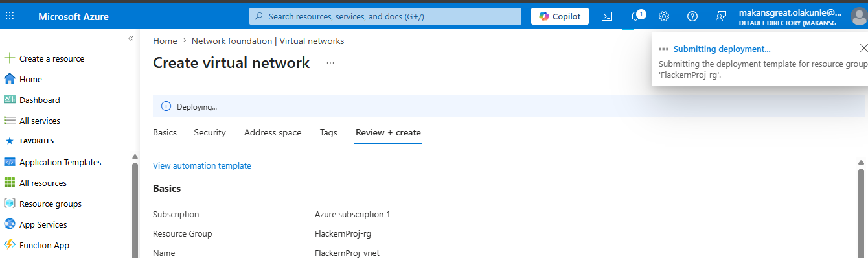Open the Help question mark icon
Viewport: 868px width, 258px height.
(x=692, y=16)
